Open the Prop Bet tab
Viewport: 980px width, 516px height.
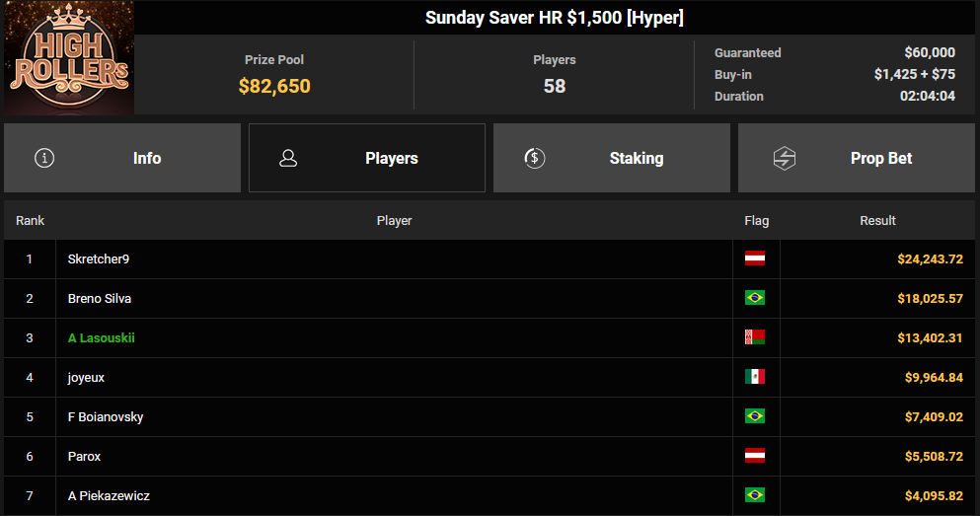click(x=857, y=158)
